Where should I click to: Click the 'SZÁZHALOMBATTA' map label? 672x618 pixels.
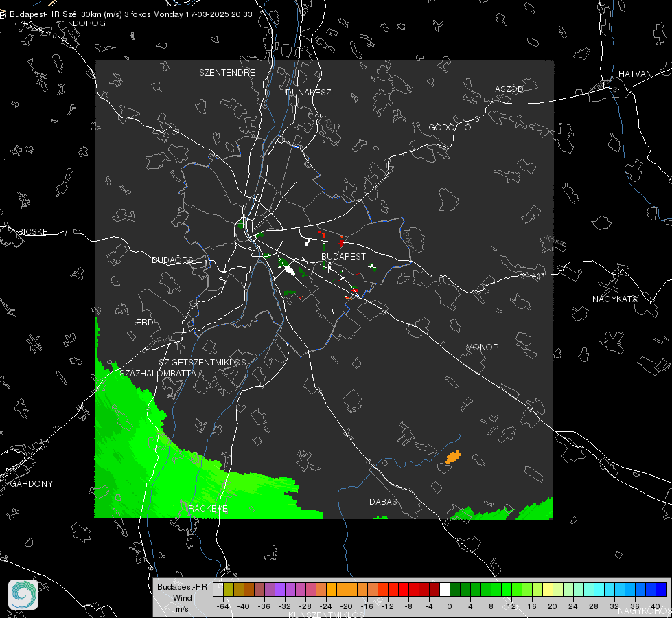coord(158,373)
